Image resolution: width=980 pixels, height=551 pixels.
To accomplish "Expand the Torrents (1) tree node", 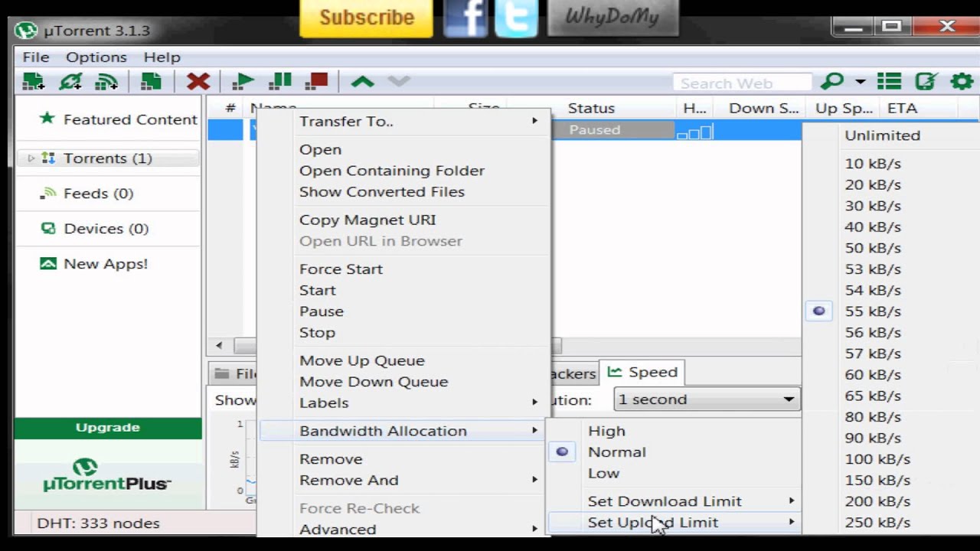I will pos(31,158).
